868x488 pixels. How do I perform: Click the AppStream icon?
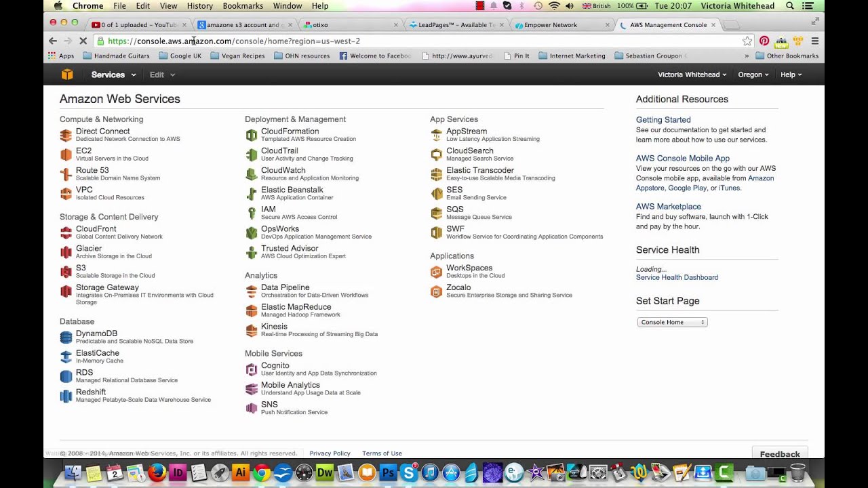pyautogui.click(x=436, y=135)
